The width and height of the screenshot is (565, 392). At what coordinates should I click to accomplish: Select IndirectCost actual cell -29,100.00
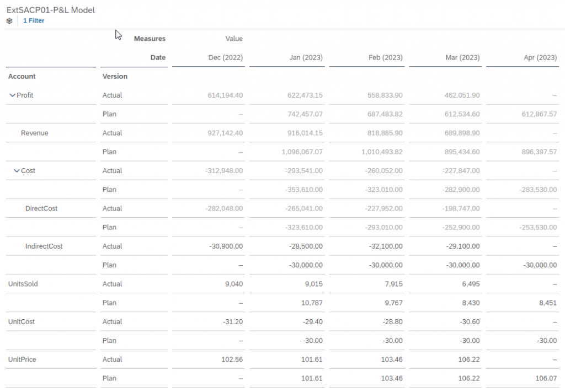click(463, 246)
